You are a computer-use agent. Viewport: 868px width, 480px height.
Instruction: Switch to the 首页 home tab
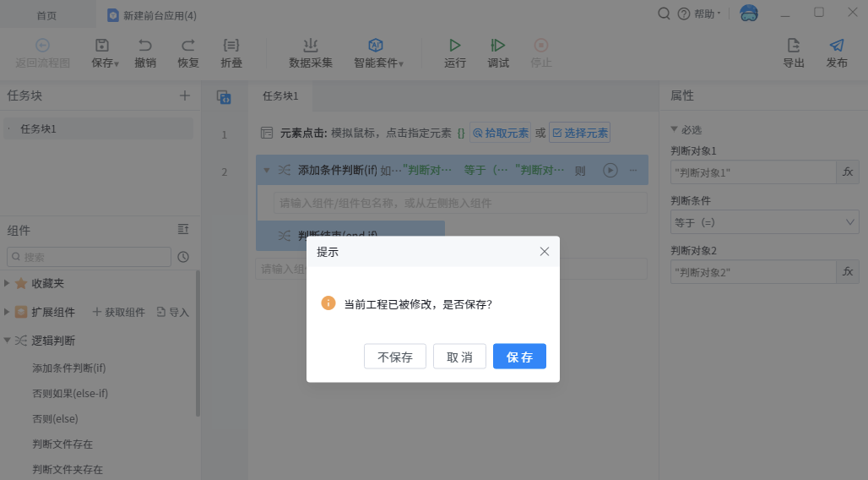pyautogui.click(x=47, y=15)
